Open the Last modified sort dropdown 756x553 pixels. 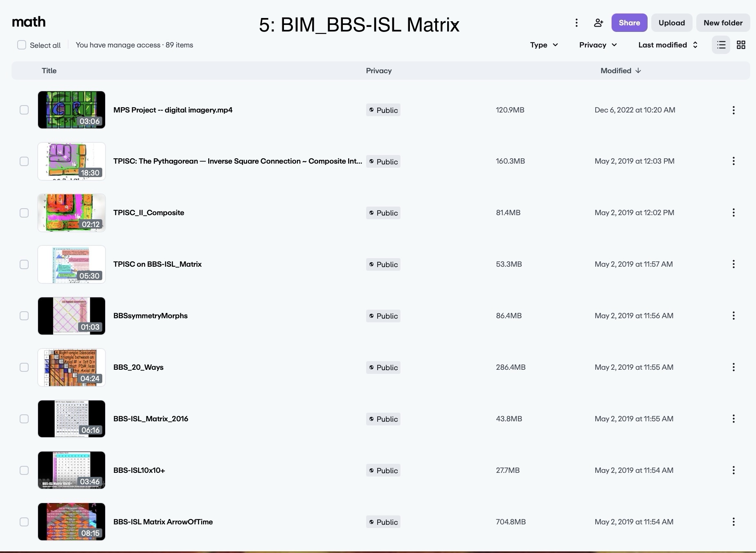(668, 45)
